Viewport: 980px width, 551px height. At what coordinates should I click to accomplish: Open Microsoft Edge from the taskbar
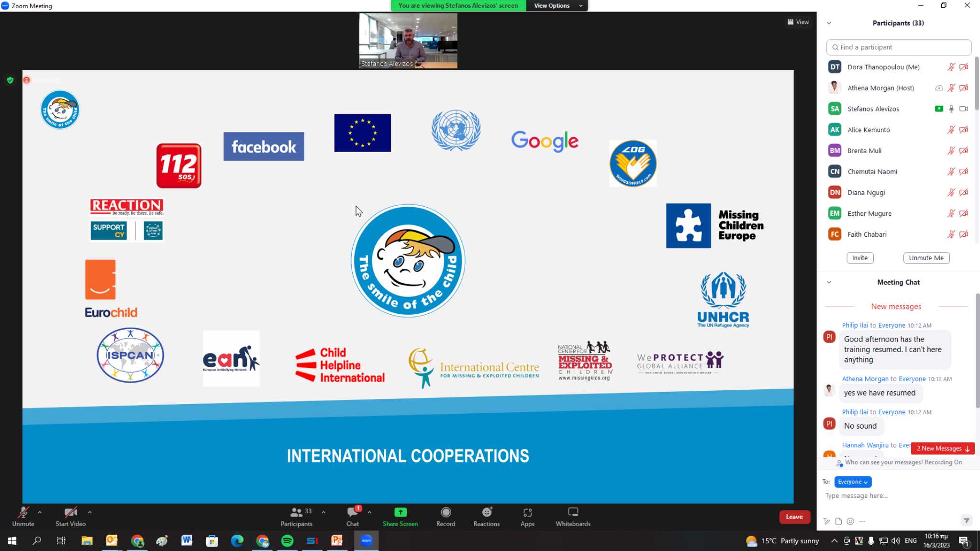coord(237,541)
